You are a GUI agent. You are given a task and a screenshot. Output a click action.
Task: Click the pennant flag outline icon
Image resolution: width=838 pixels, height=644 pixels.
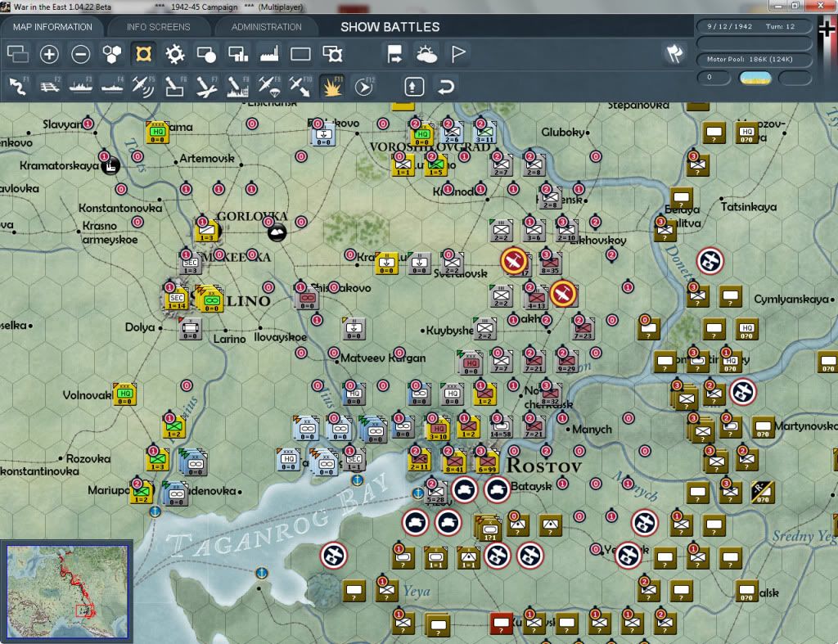pyautogui.click(x=458, y=54)
